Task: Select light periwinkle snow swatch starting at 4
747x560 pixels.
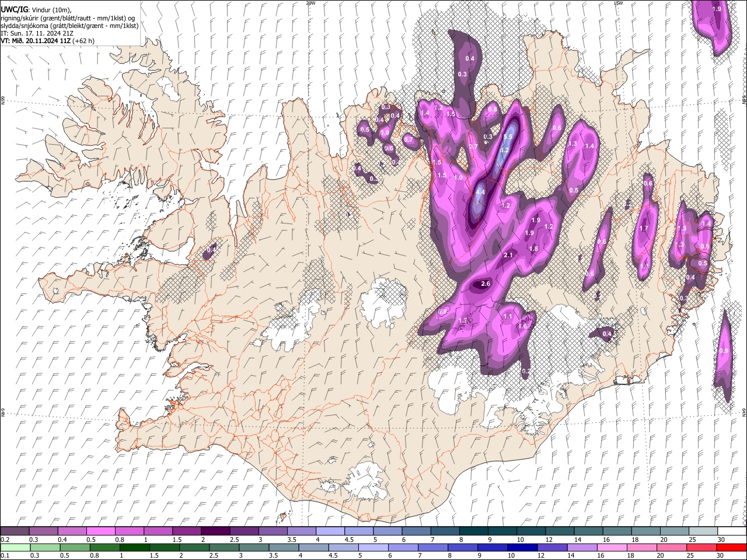Action: click(x=329, y=531)
